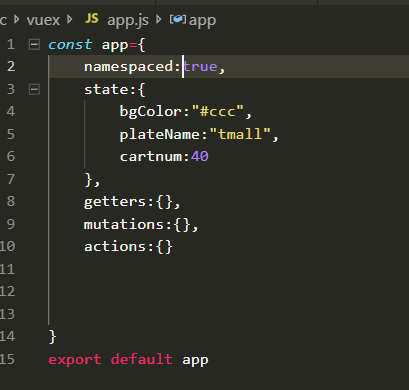This screenshot has width=409, height=390.
Task: Select the app symbol breadcrumb
Action: (x=202, y=21)
